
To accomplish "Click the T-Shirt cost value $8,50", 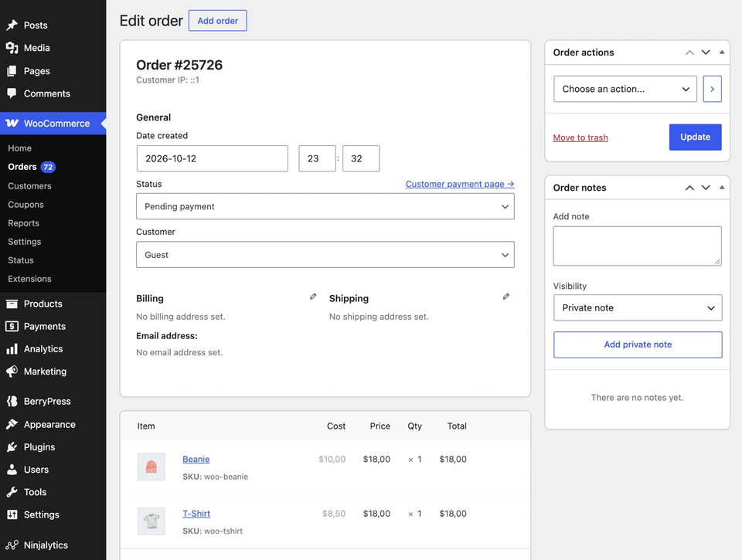I will pyautogui.click(x=334, y=514).
